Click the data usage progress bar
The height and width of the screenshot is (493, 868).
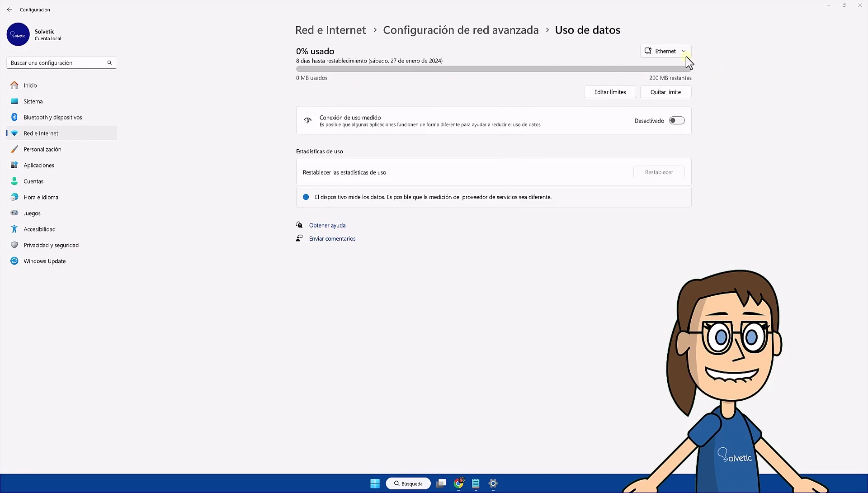(494, 69)
